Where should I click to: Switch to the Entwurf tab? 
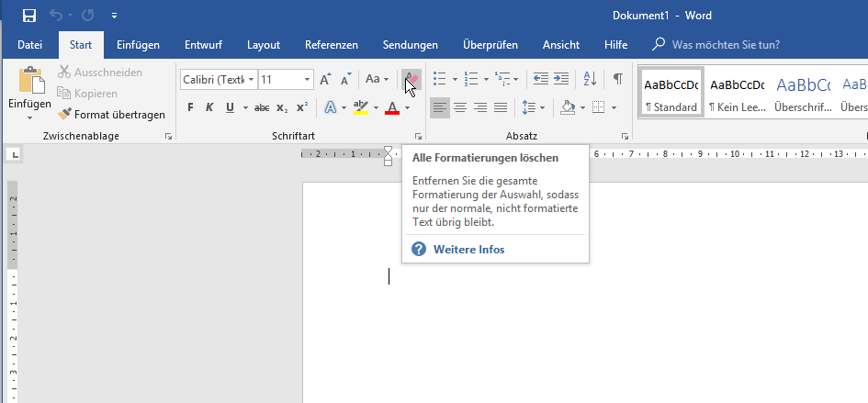click(x=203, y=45)
